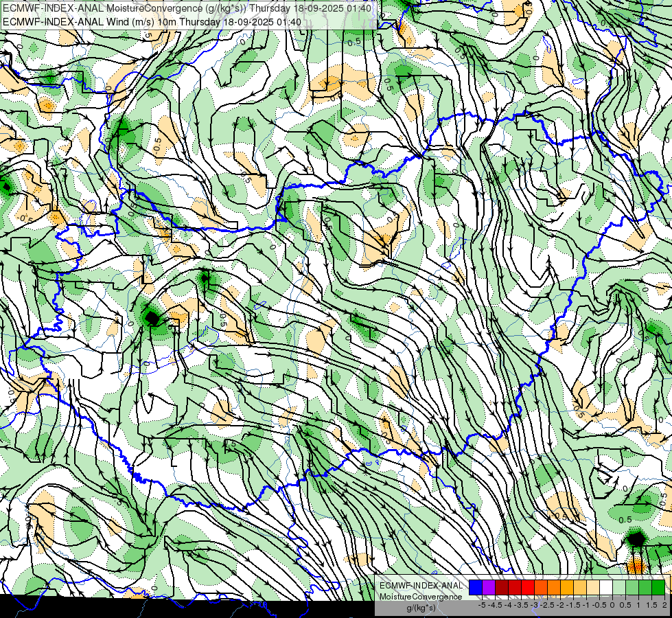Click the blue swatch in the legend

(x=476, y=588)
